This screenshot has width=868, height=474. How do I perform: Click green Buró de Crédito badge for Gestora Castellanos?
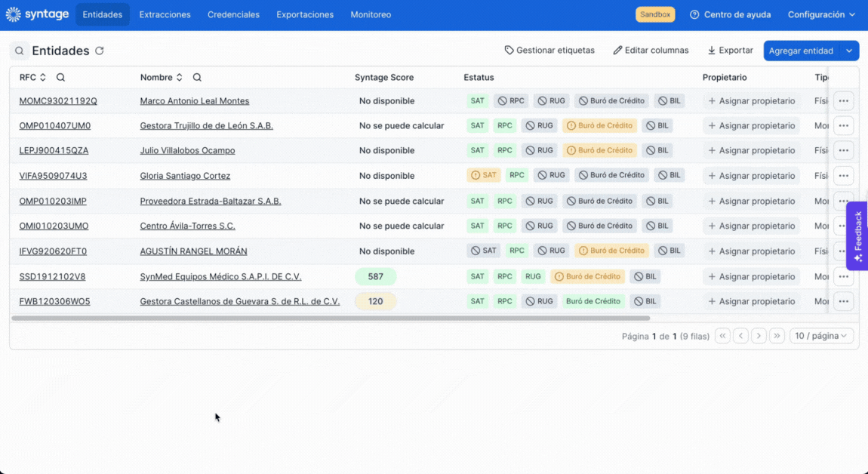pyautogui.click(x=593, y=301)
